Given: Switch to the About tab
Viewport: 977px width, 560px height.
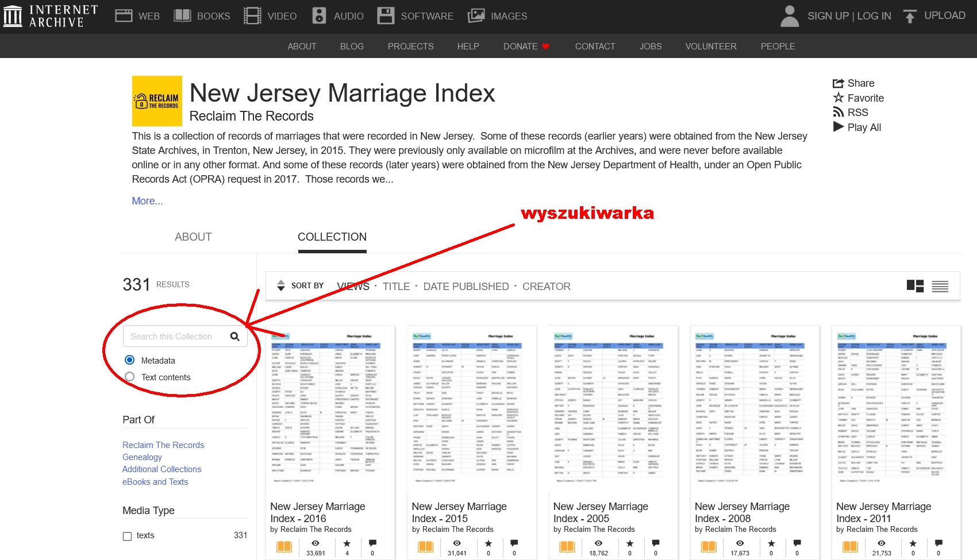Looking at the screenshot, I should pos(193,237).
